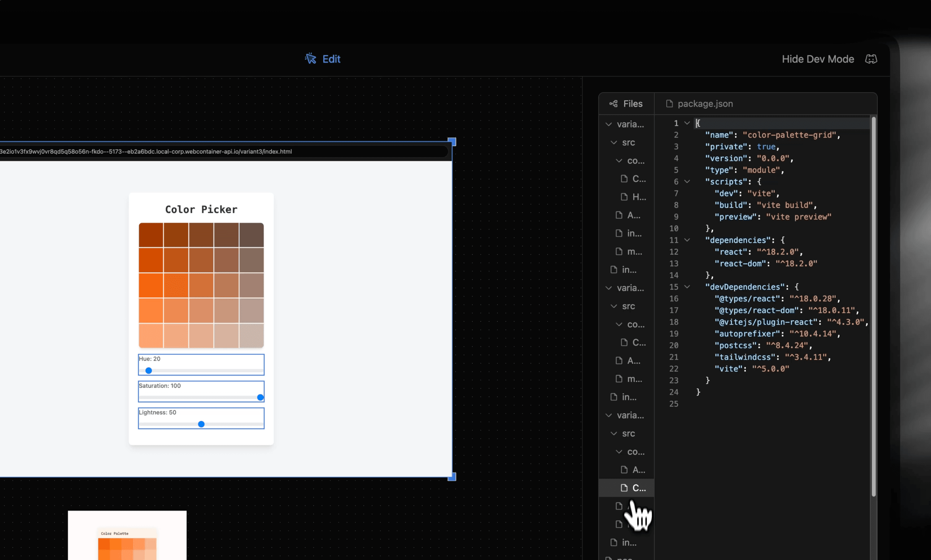Click the "postcss" entry on line 20

(763, 345)
